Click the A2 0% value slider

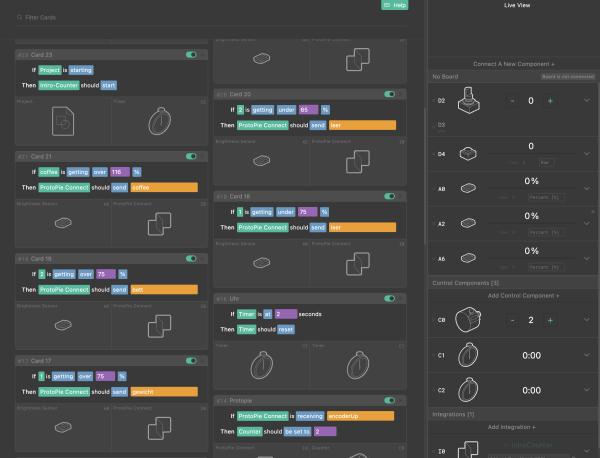[x=531, y=223]
